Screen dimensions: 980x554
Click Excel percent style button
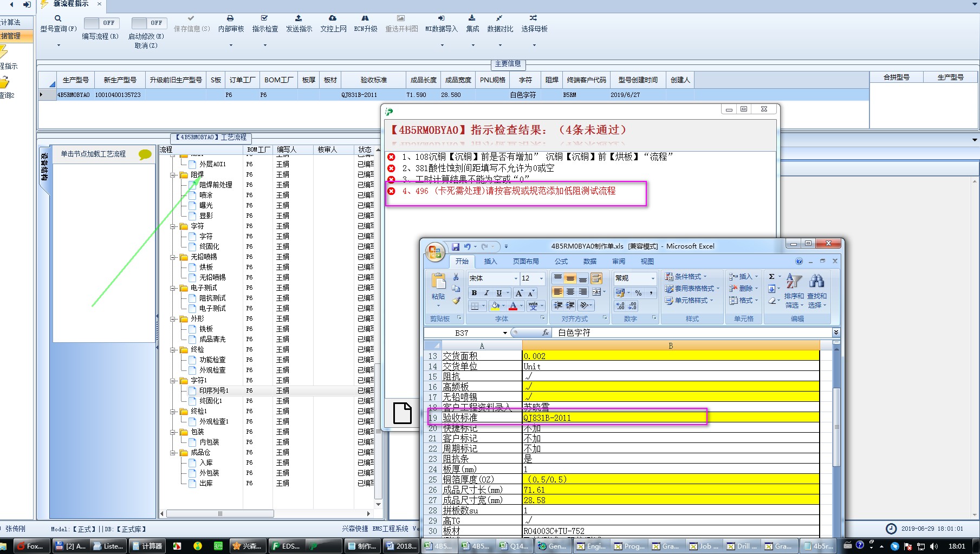[x=639, y=293]
